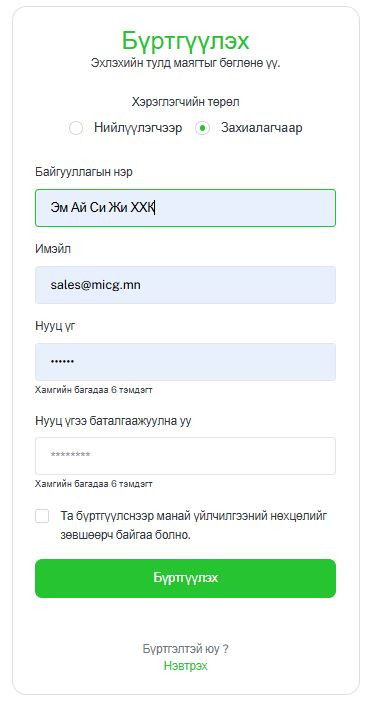Click the subtitle Эхлэхийн тулд маягтыг бөглөнө үү
Screen dimensions: 370x704
pyautogui.click(x=185, y=62)
